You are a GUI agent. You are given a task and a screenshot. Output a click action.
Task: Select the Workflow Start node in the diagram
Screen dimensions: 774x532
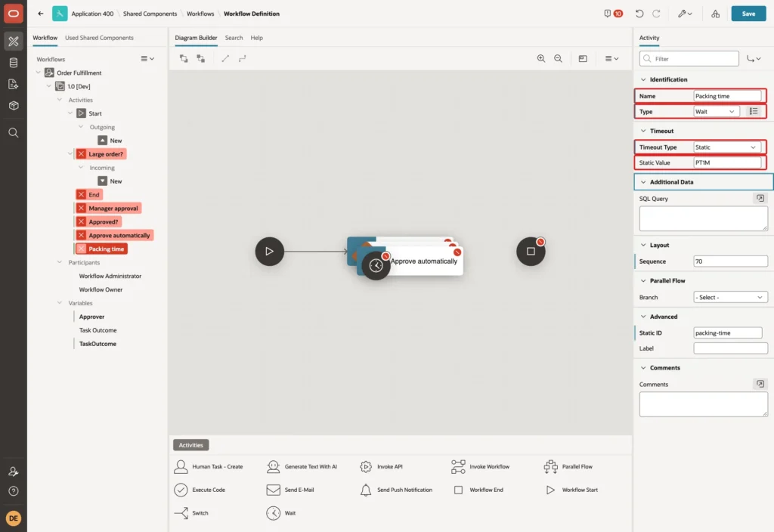click(x=269, y=251)
